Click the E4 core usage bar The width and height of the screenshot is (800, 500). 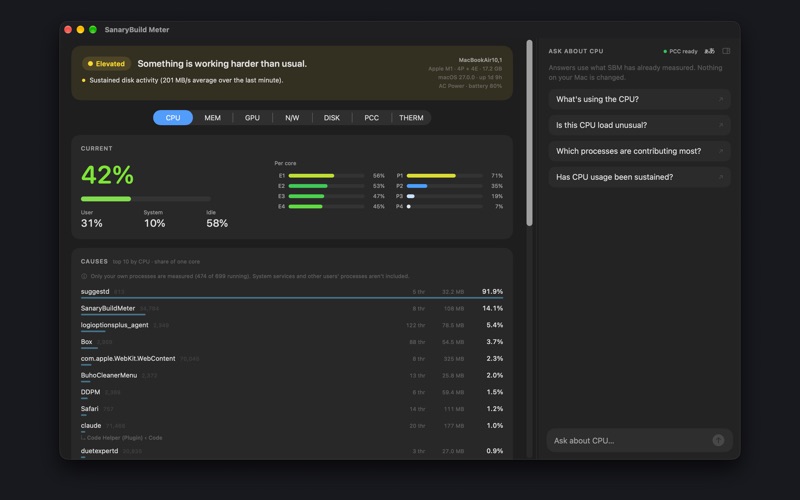[x=326, y=207]
